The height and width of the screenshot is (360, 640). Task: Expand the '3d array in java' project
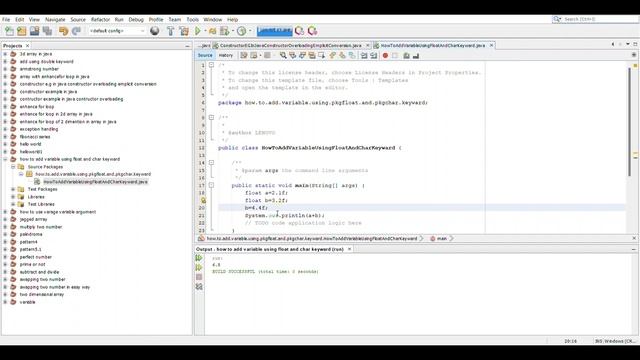5,54
